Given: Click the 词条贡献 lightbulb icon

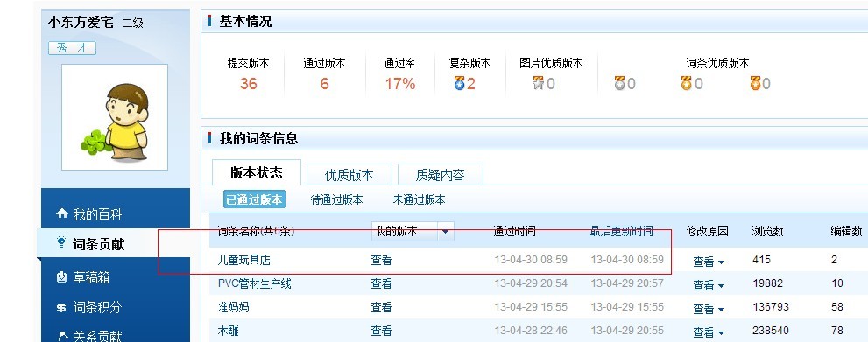Looking at the screenshot, I should [61, 243].
